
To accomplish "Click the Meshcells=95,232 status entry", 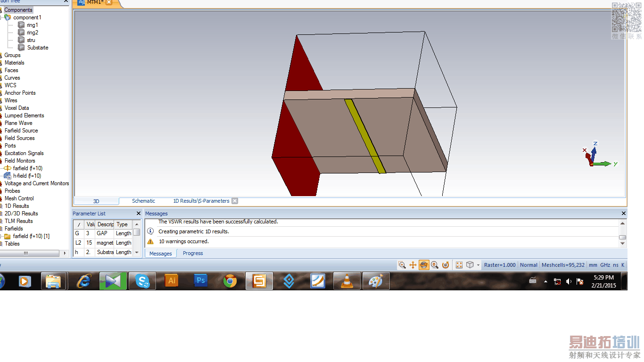I will click(x=563, y=265).
